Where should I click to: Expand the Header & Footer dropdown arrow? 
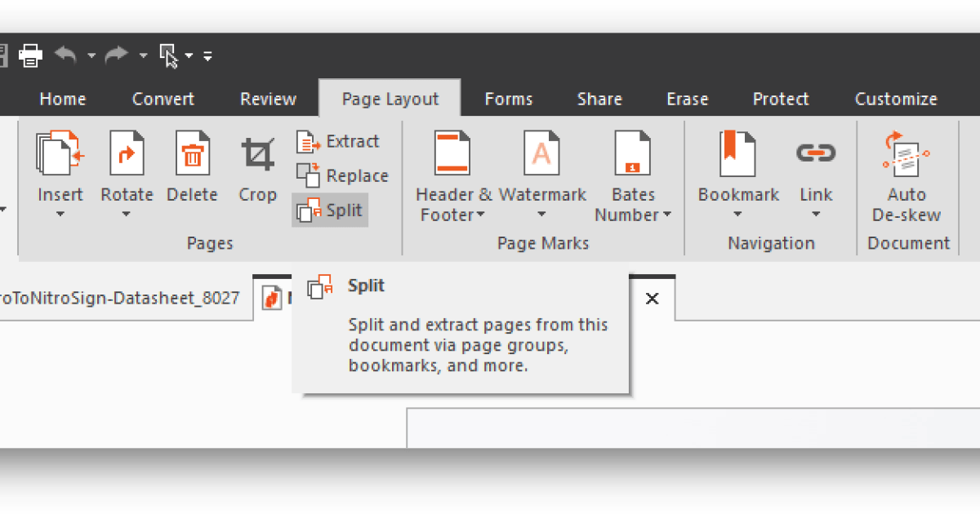pyautogui.click(x=481, y=215)
